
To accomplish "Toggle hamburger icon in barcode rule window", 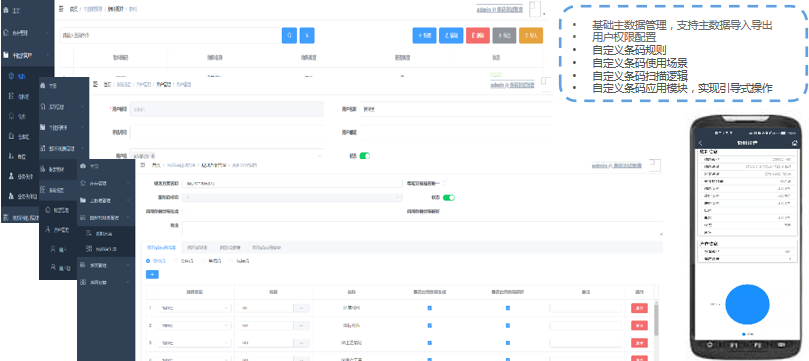I will [x=143, y=165].
